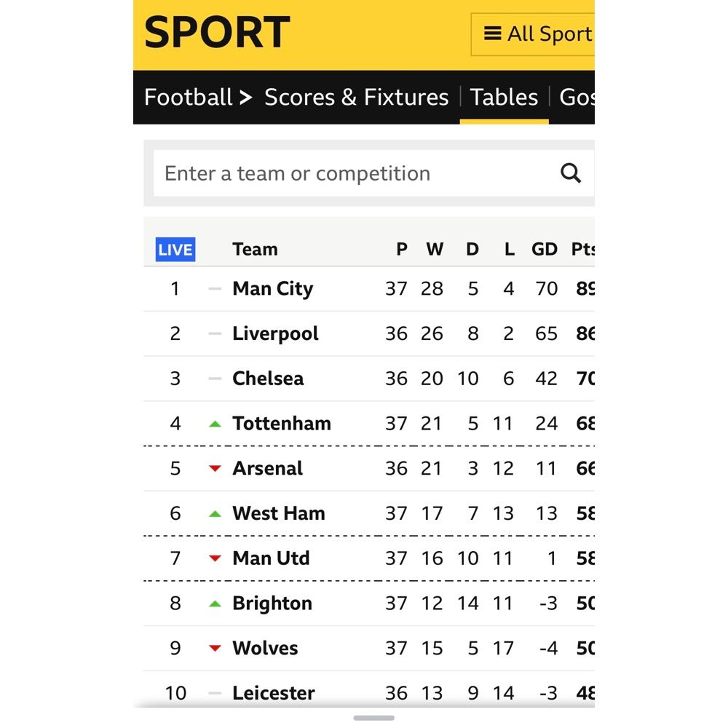Click Arsenal's red down arrow icon

pyautogui.click(x=215, y=468)
